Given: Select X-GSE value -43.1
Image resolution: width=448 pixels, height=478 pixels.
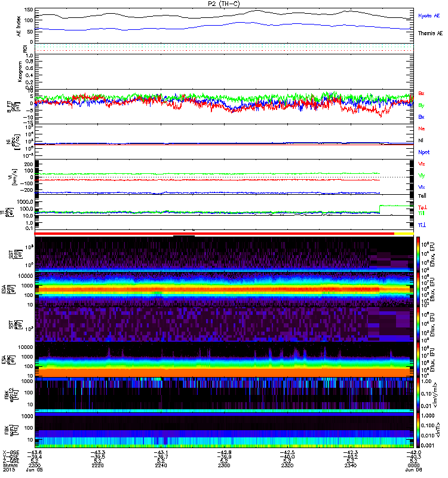Looking at the screenshot, I should click(x=161, y=452).
